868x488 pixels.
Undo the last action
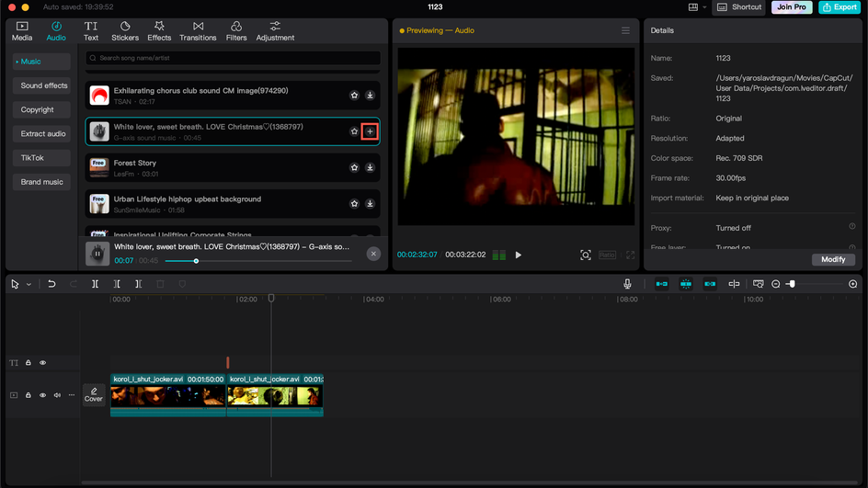(51, 284)
